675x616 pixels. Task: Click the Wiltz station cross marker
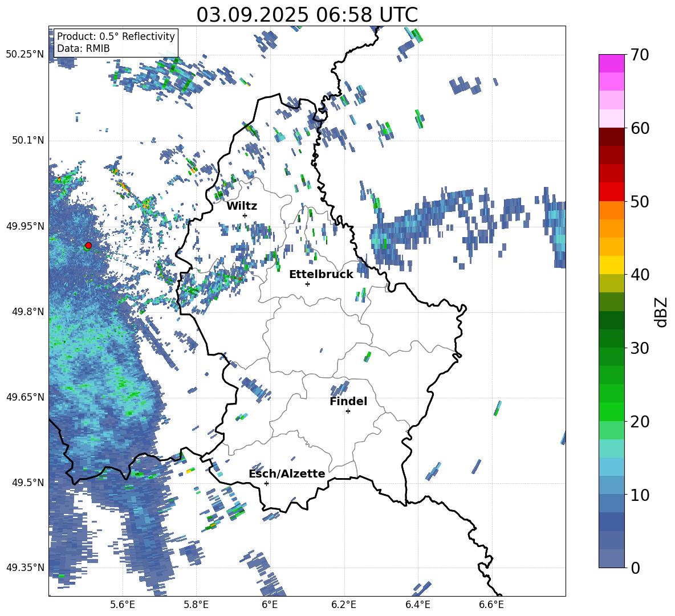[x=245, y=215]
